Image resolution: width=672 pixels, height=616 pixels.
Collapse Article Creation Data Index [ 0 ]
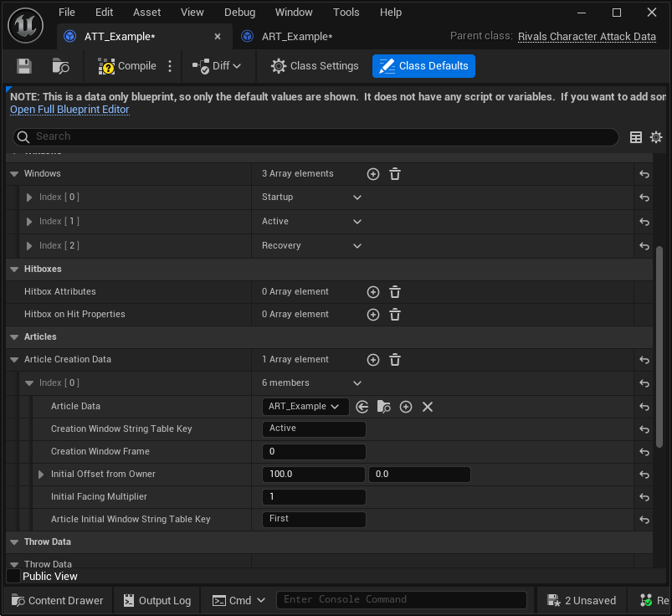click(29, 383)
